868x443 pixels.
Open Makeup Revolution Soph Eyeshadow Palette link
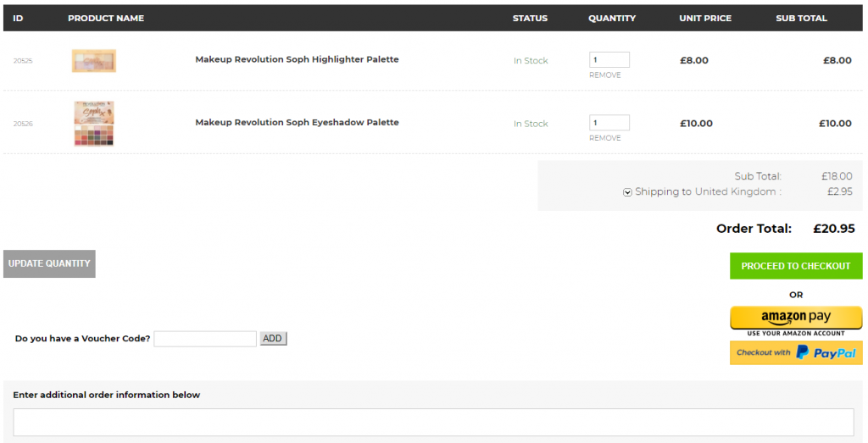(x=297, y=123)
